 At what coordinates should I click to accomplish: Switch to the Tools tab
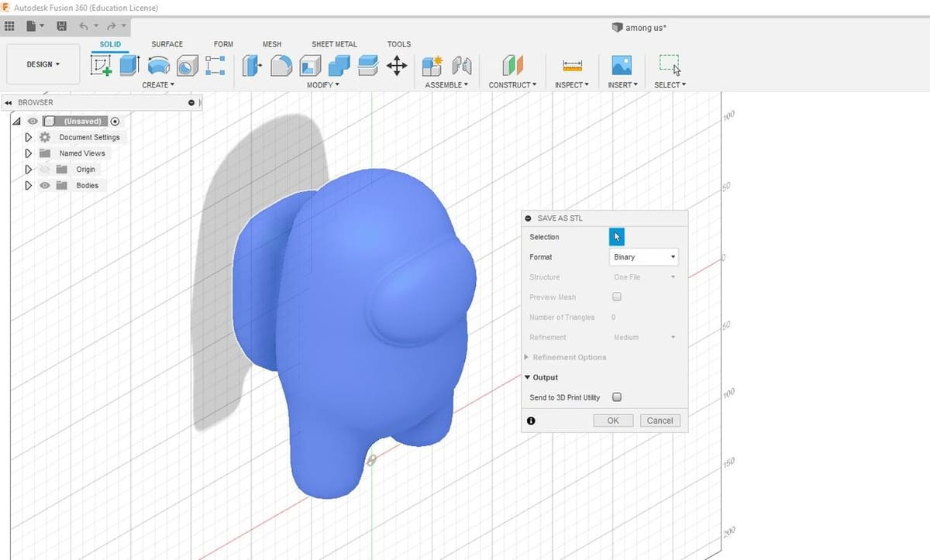point(399,44)
